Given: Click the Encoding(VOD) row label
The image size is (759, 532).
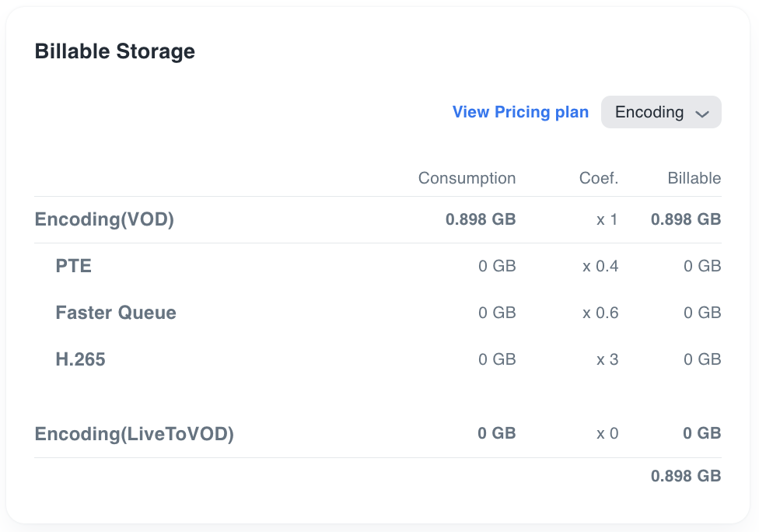Looking at the screenshot, I should (104, 219).
